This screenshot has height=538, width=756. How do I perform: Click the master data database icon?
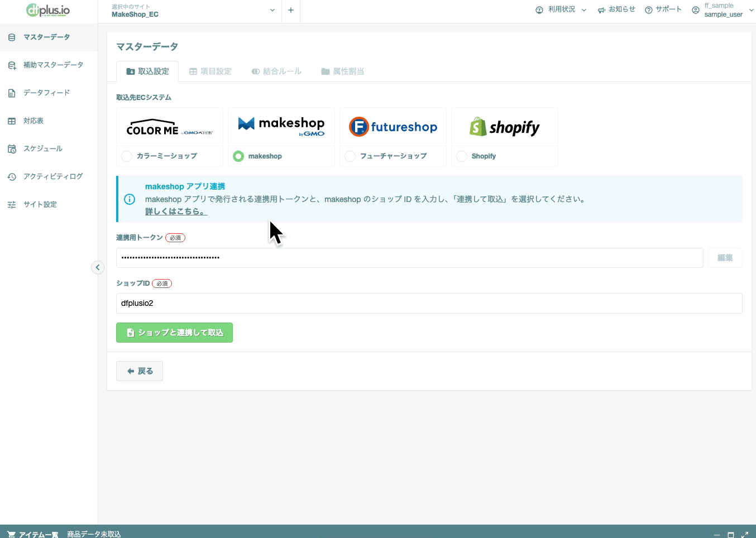pyautogui.click(x=12, y=37)
